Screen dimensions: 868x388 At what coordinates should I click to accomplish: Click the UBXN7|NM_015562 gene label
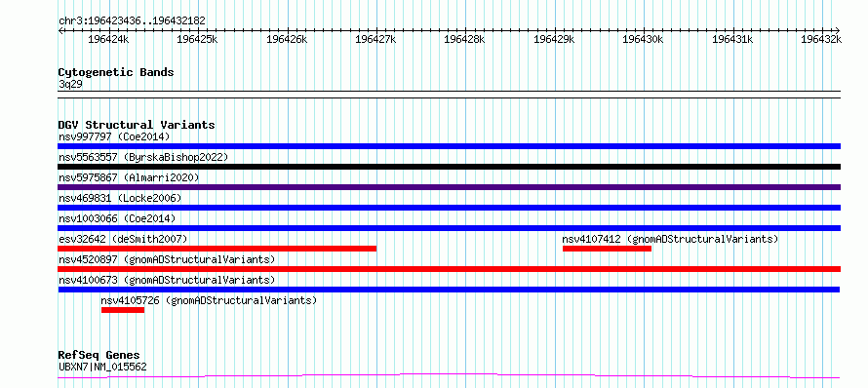coord(102,367)
